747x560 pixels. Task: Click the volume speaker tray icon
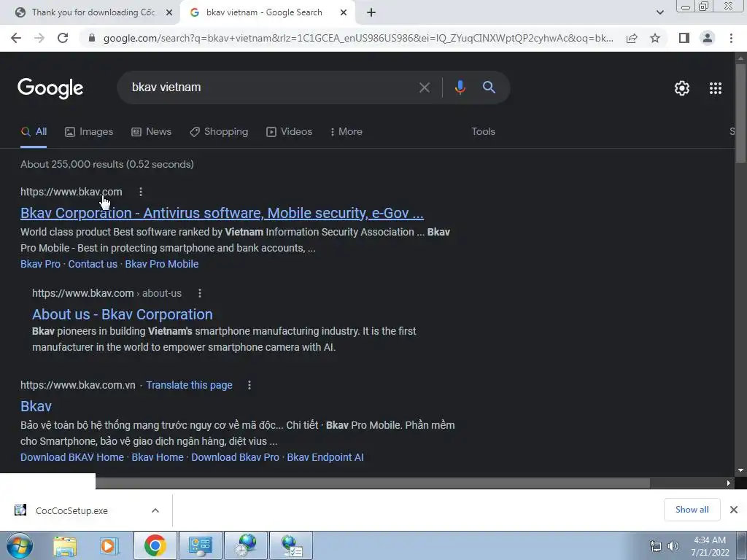click(673, 546)
